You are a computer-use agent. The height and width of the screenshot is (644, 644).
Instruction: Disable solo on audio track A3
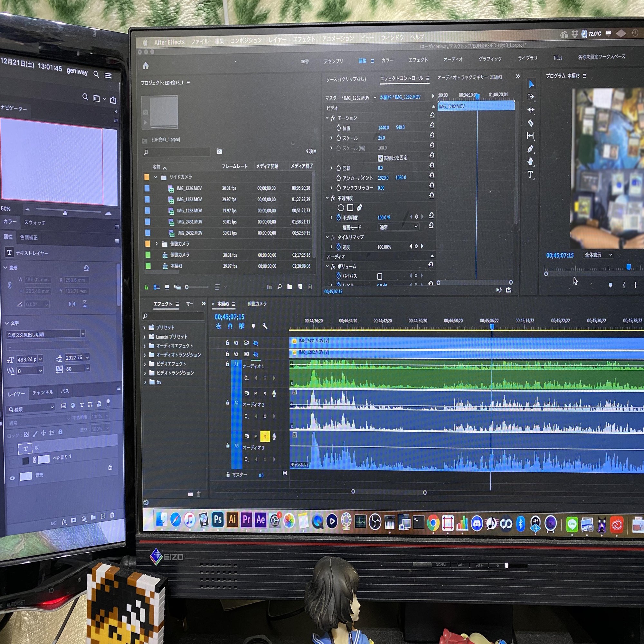tap(265, 436)
